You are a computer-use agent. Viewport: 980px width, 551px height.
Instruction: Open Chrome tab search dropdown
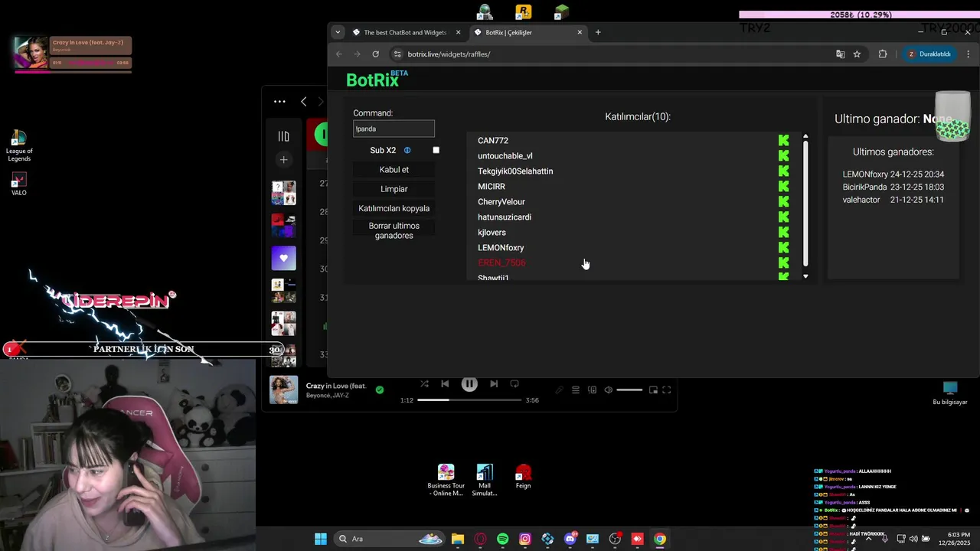pyautogui.click(x=338, y=32)
